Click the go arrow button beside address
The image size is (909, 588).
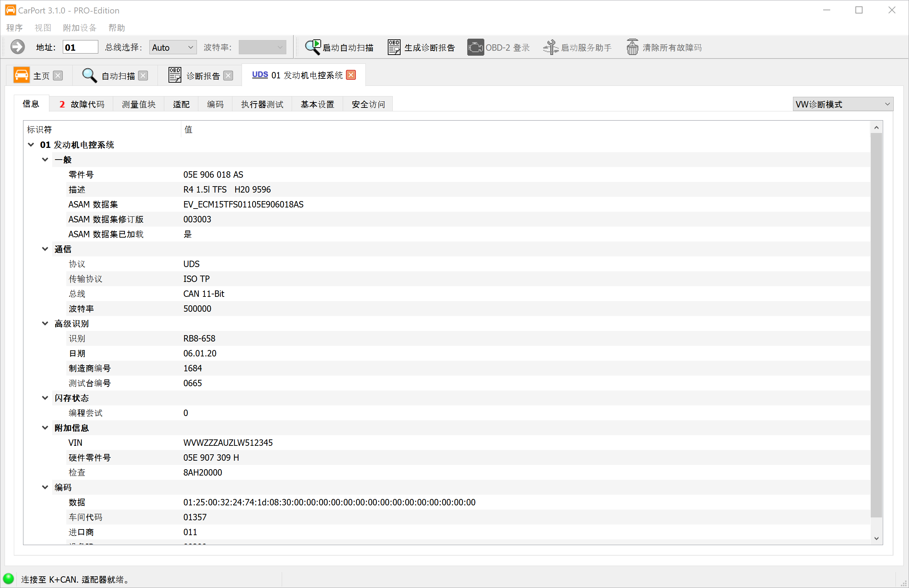(17, 48)
